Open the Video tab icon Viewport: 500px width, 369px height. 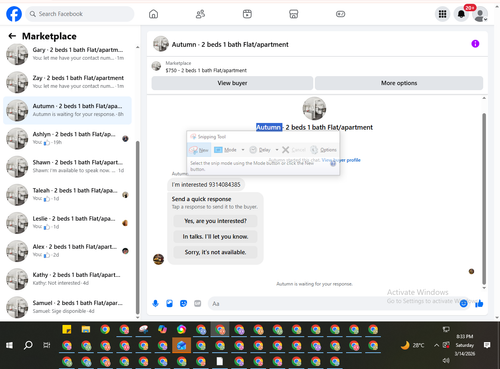247,14
